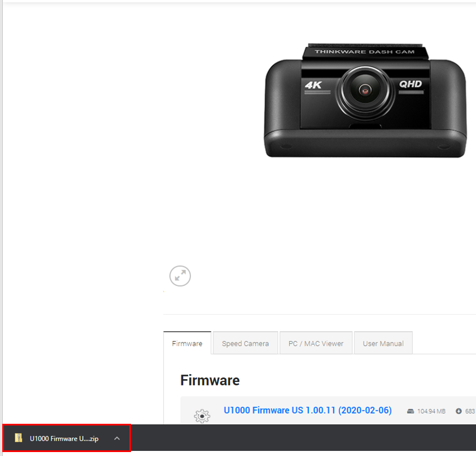
Task: Click the zip file icon in download bar
Action: click(19, 438)
